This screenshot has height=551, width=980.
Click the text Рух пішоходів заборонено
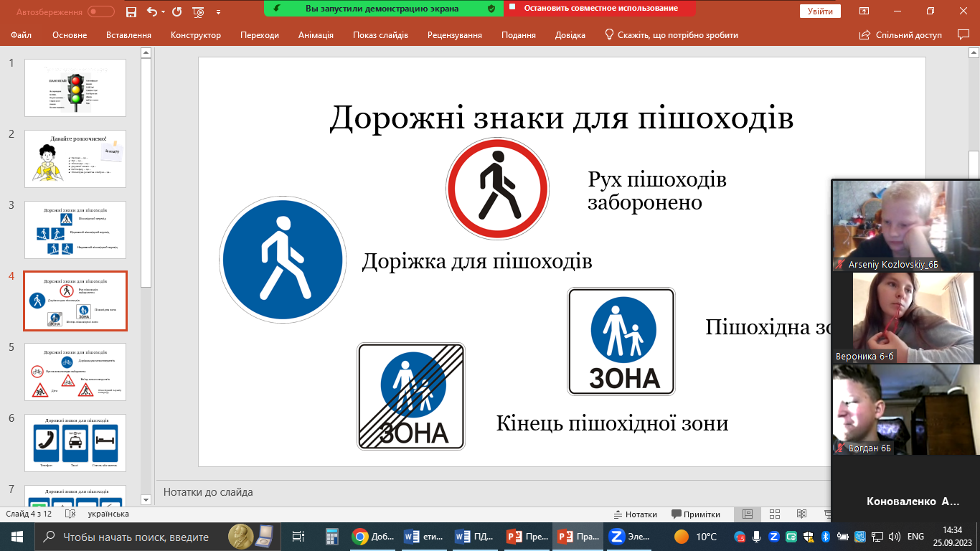tap(657, 190)
